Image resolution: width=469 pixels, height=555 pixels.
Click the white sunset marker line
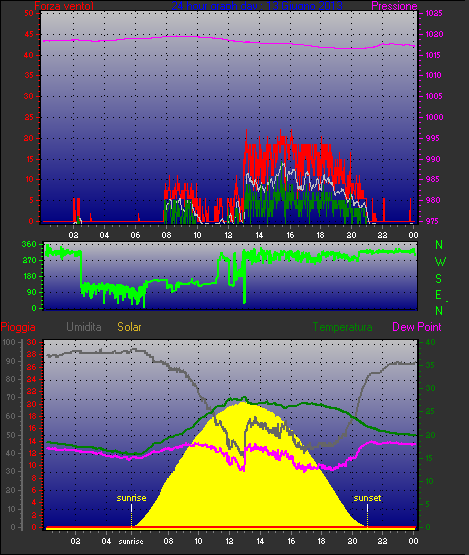pyautogui.click(x=367, y=508)
